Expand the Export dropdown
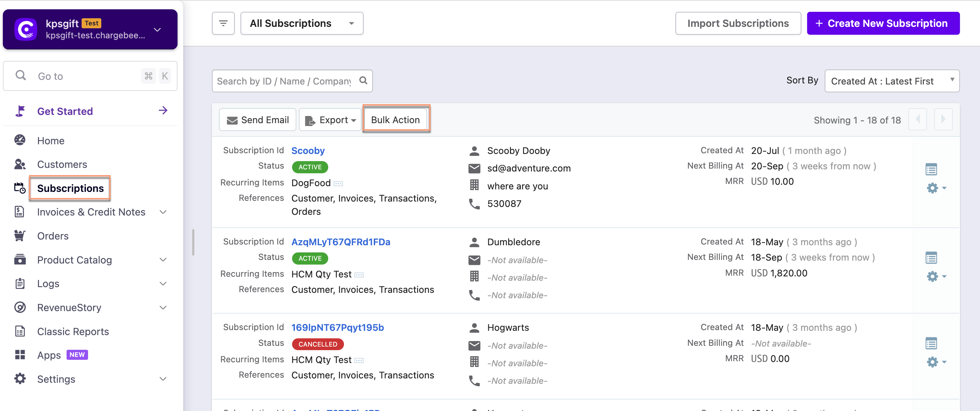The image size is (980, 411). [x=330, y=120]
